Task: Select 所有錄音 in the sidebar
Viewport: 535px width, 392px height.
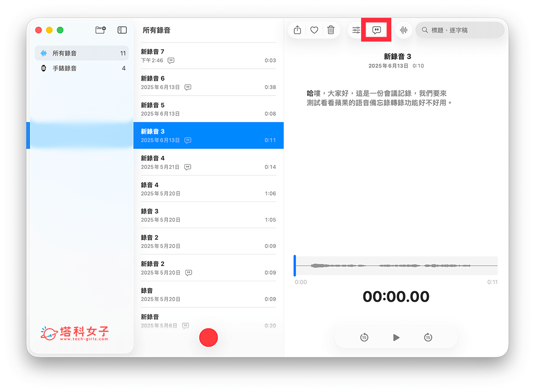Action: tap(82, 53)
